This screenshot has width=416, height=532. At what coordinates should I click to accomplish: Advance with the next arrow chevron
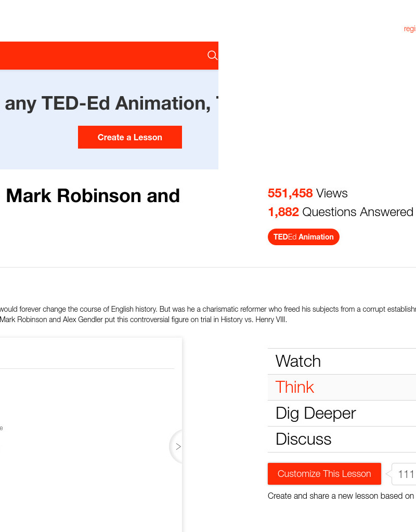(x=178, y=446)
